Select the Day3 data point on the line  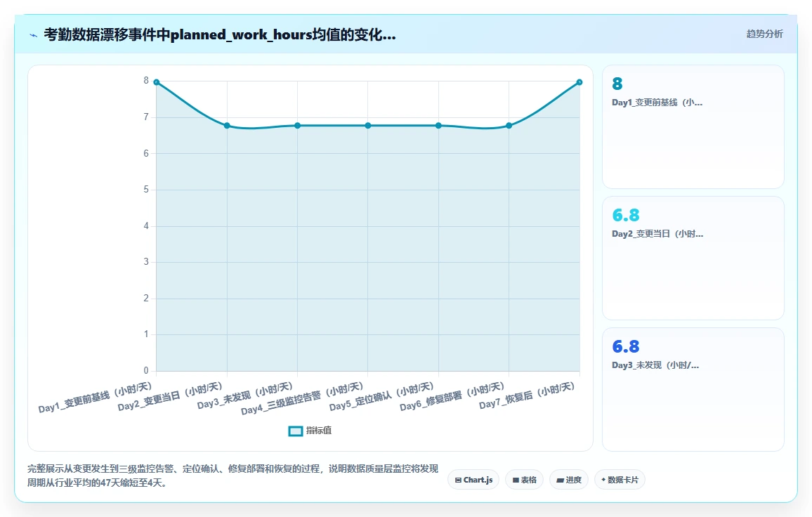tap(297, 125)
